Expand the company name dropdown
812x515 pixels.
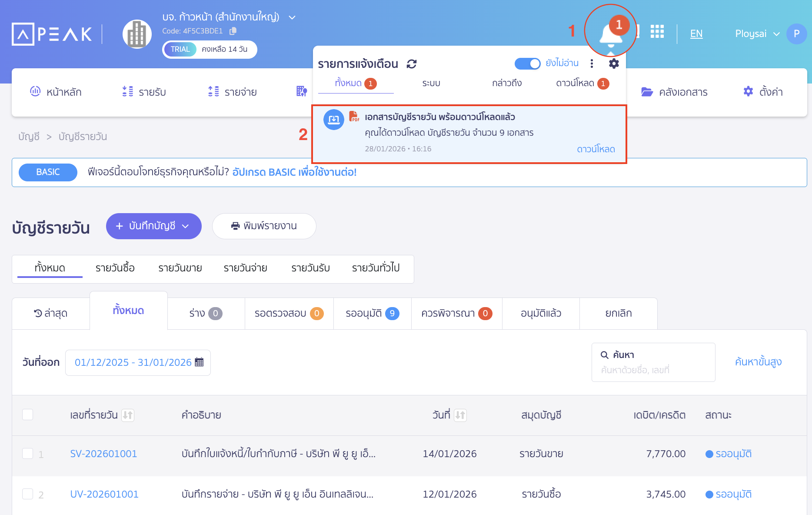click(x=292, y=17)
